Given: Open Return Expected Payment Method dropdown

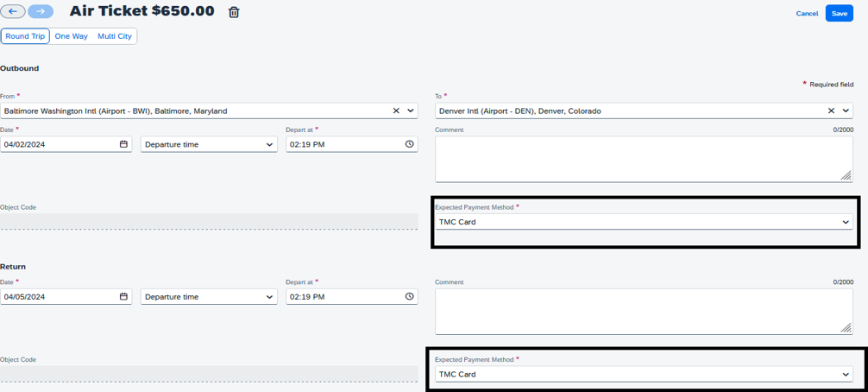Looking at the screenshot, I should (643, 374).
